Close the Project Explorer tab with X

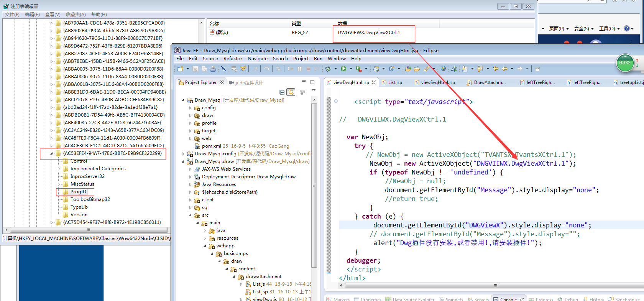[221, 82]
